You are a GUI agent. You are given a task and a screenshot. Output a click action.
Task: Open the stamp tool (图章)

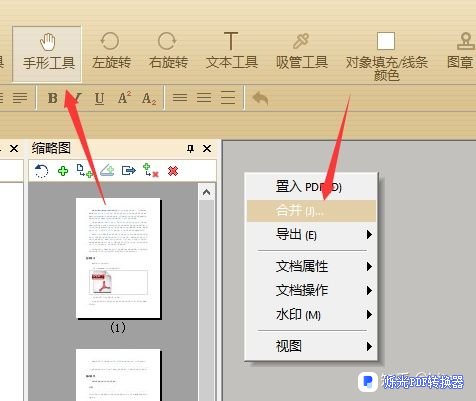coord(461,51)
